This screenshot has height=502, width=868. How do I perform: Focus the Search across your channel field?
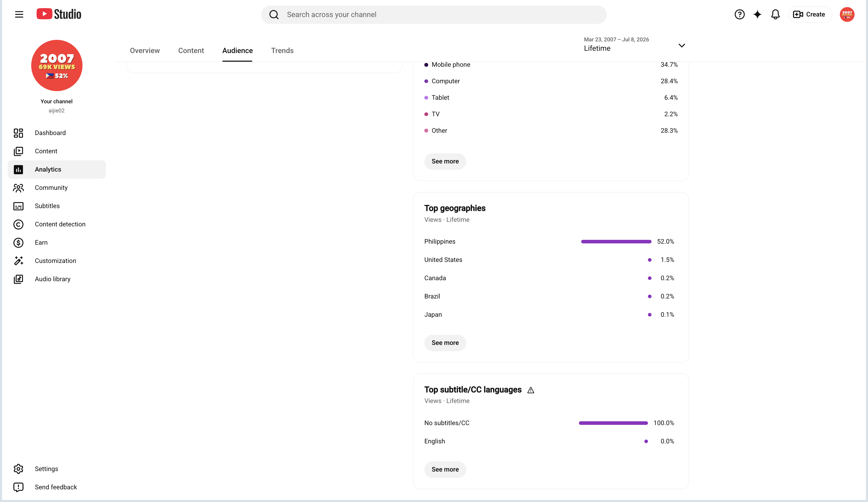pos(434,14)
